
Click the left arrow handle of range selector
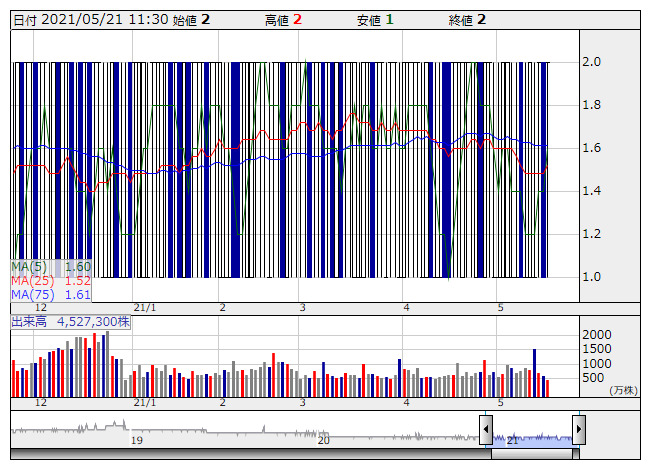tap(486, 430)
